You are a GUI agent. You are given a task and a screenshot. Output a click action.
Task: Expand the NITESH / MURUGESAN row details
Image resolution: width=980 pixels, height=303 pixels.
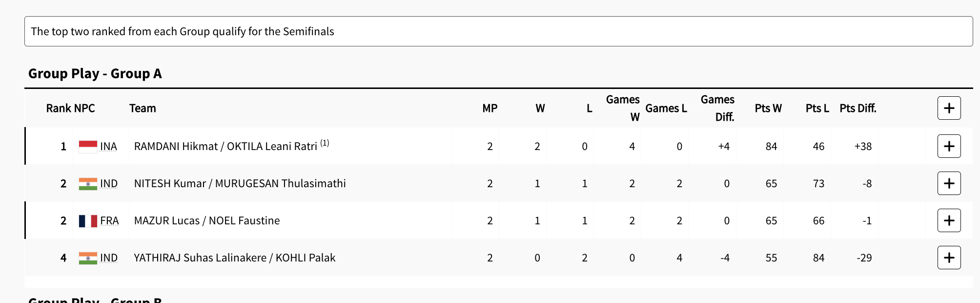click(x=949, y=183)
